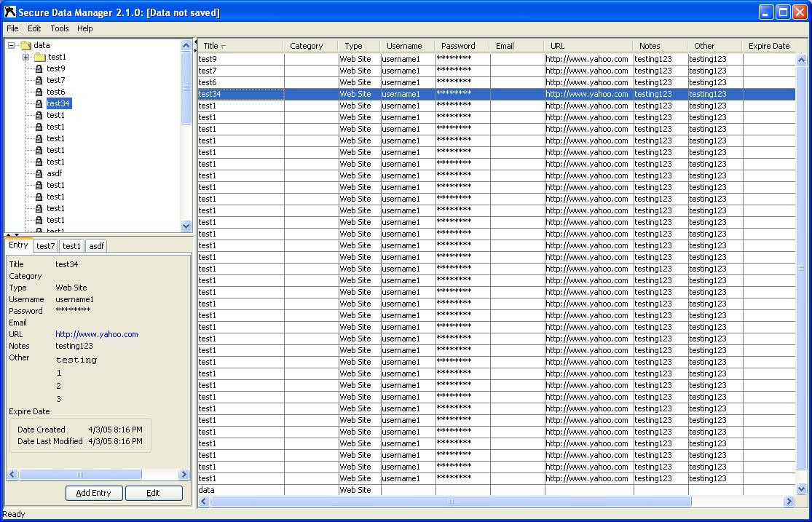Click the lock icon beside test6 in the tree
The width and height of the screenshot is (812, 522).
39,92
